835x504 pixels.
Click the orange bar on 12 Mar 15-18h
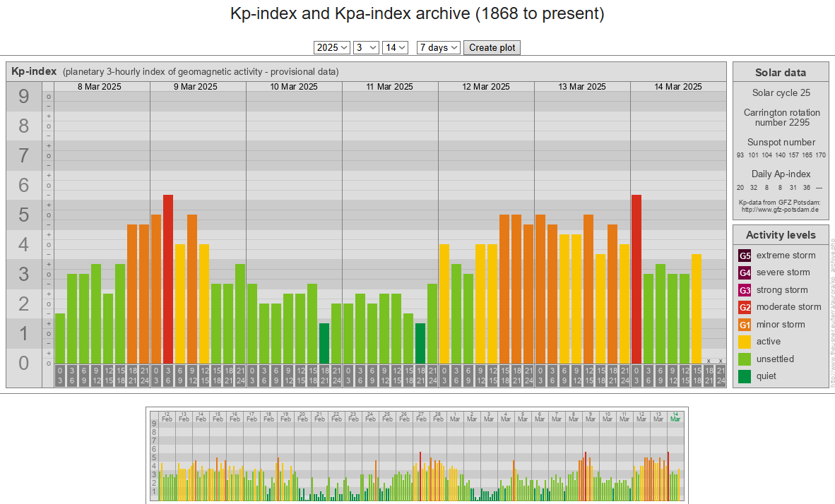tap(504, 289)
